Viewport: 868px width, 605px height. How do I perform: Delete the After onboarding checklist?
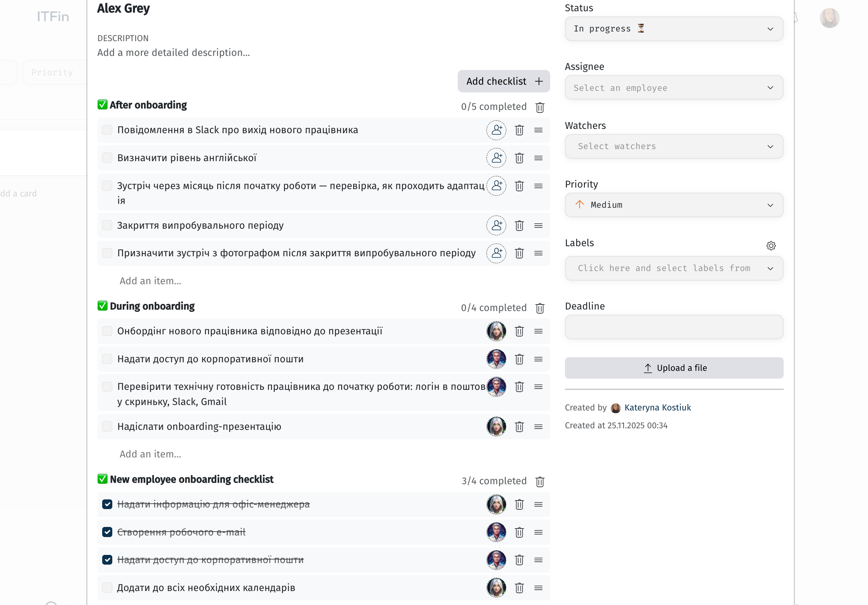point(540,107)
